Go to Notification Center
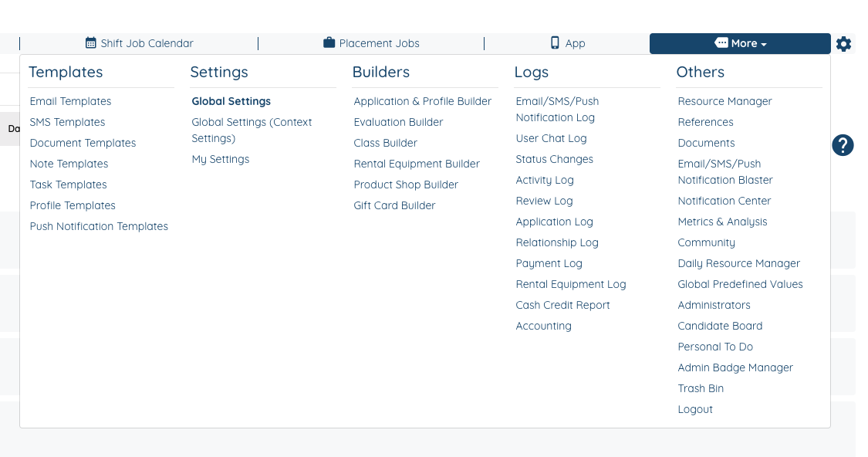The width and height of the screenshot is (868, 457). pyautogui.click(x=724, y=201)
